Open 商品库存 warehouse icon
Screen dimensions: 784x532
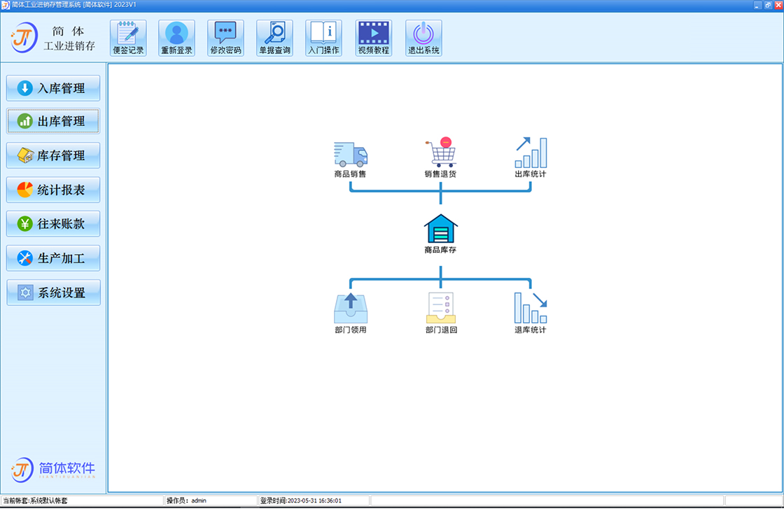(x=440, y=234)
